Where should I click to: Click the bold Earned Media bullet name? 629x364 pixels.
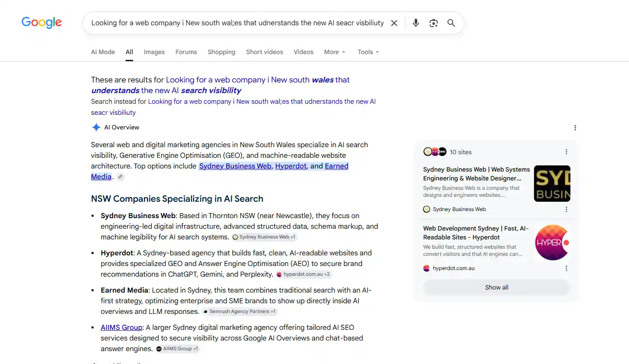(x=124, y=290)
